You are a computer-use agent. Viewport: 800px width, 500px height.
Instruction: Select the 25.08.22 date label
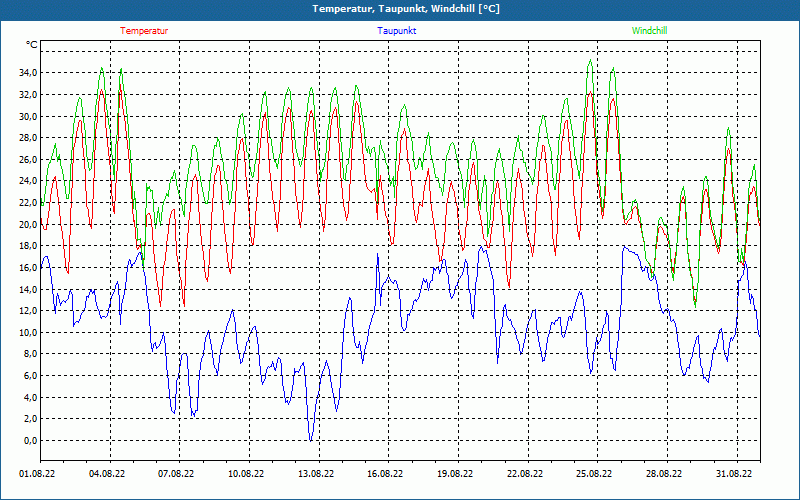pyautogui.click(x=594, y=473)
